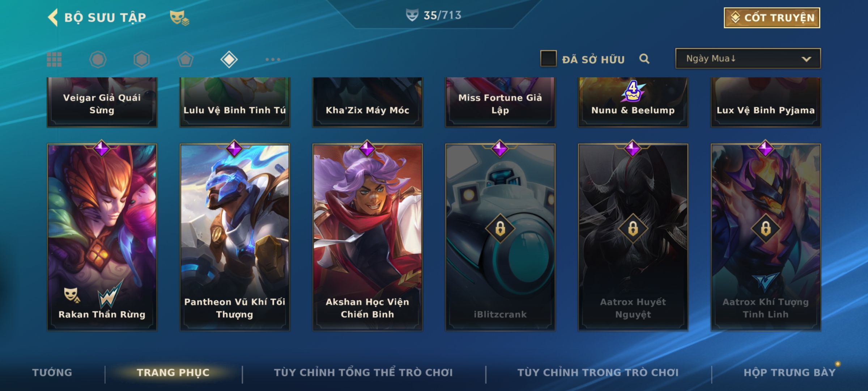This screenshot has width=868, height=391.
Task: Select the diamond rarity filter icon
Action: 229,59
